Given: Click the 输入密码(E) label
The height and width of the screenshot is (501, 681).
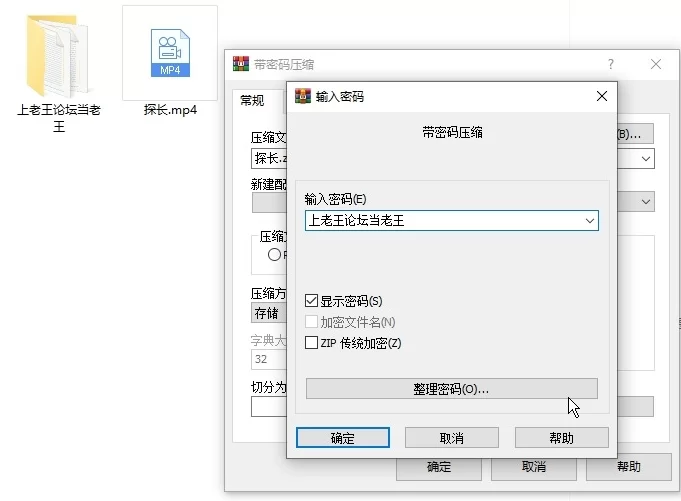Looking at the screenshot, I should point(335,199).
